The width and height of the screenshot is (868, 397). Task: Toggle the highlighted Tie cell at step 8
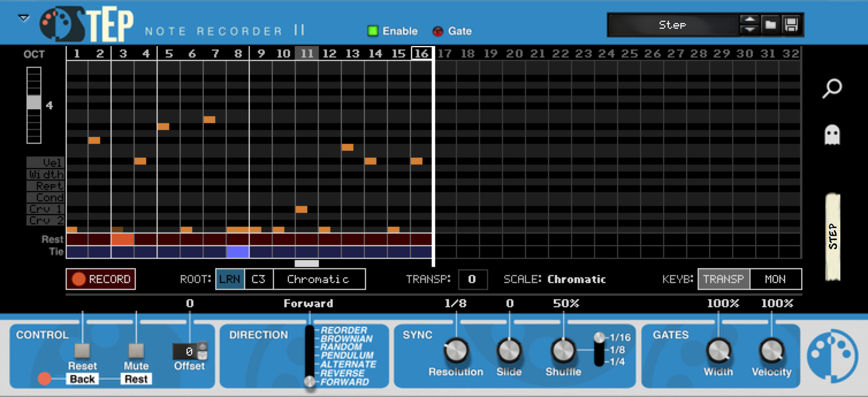tap(238, 251)
